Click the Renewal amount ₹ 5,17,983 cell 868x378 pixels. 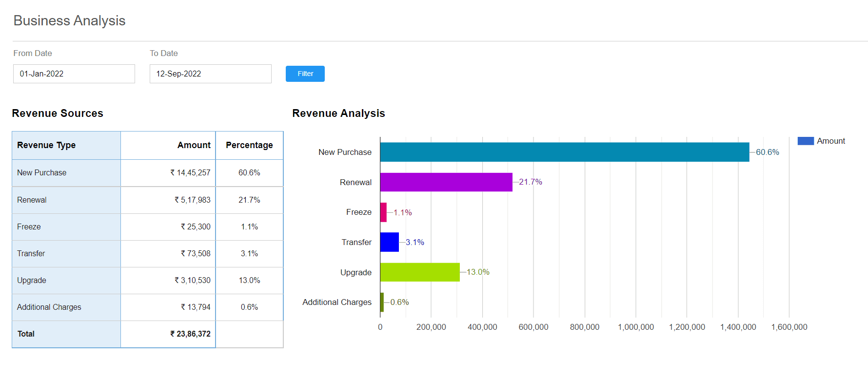(168, 200)
